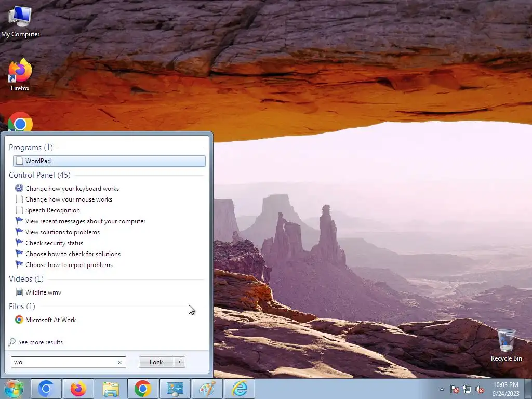Open Firefox from the taskbar

[78, 389]
